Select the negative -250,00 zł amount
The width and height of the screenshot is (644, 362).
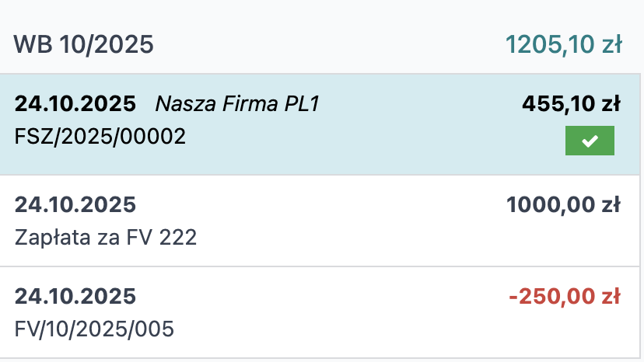click(564, 296)
